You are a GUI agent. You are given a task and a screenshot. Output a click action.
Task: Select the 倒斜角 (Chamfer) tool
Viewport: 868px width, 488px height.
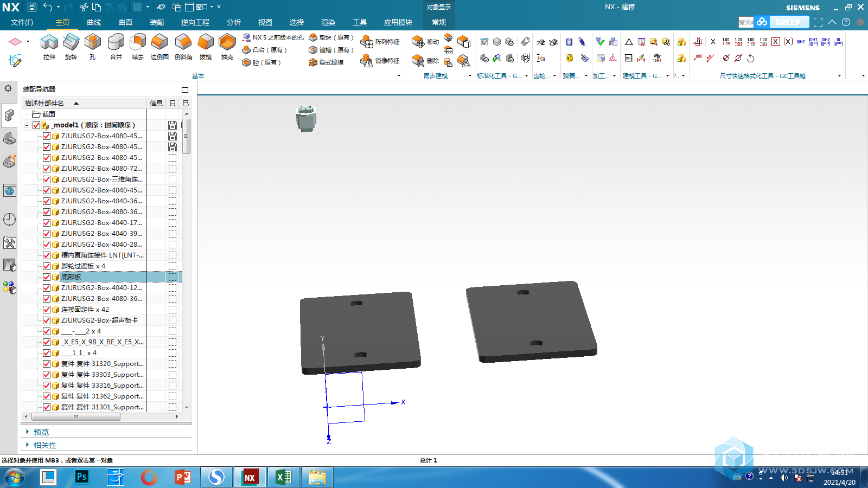tap(183, 46)
